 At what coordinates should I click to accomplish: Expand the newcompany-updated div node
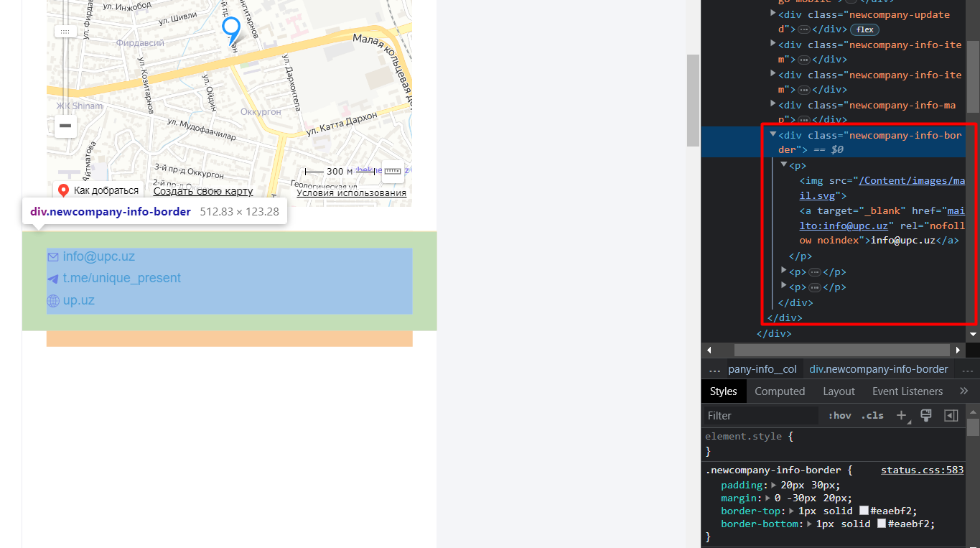(x=773, y=14)
